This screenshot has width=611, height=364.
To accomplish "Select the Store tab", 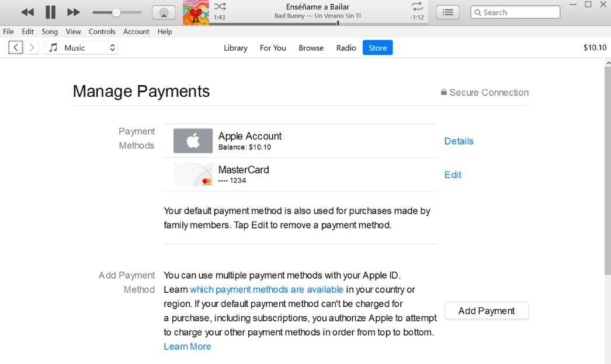I will pos(377,47).
